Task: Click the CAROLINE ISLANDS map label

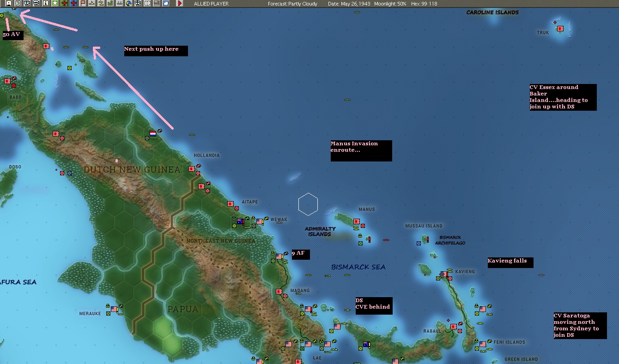Action: (492, 12)
